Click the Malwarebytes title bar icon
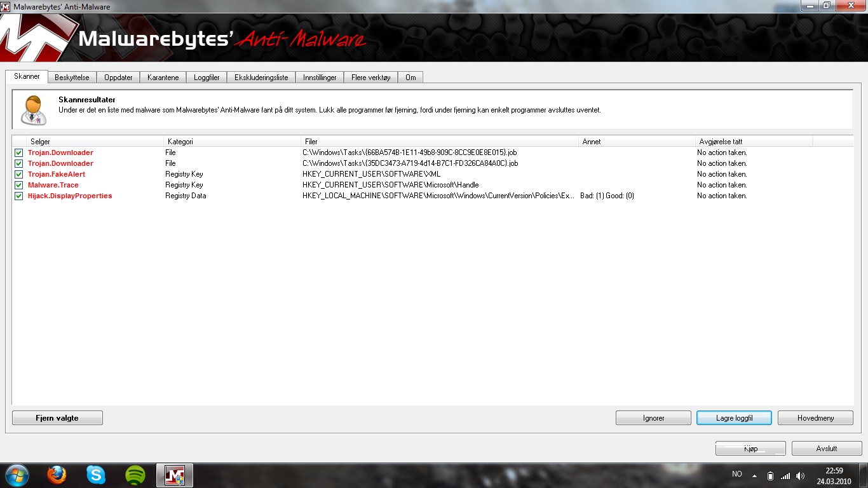Image resolution: width=868 pixels, height=488 pixels. tap(6, 6)
